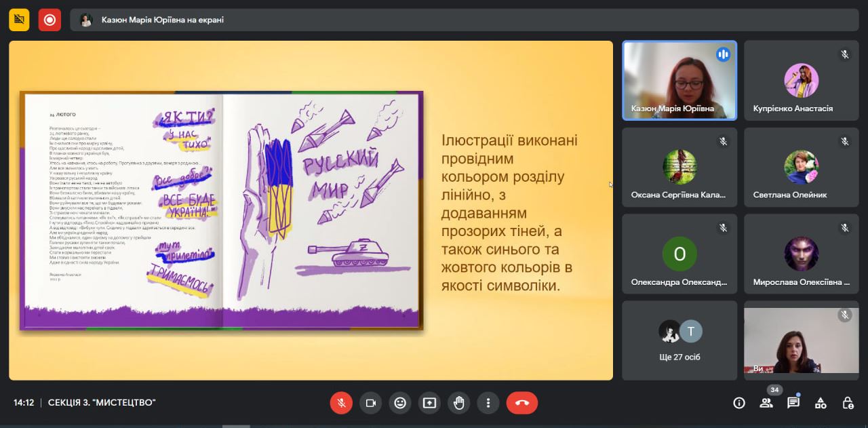Image resolution: width=868 pixels, height=428 pixels.
Task: Click the meeting title 'СЕКЦІЯ 3. "МИСТЕЦТВО"'
Action: [x=102, y=403]
